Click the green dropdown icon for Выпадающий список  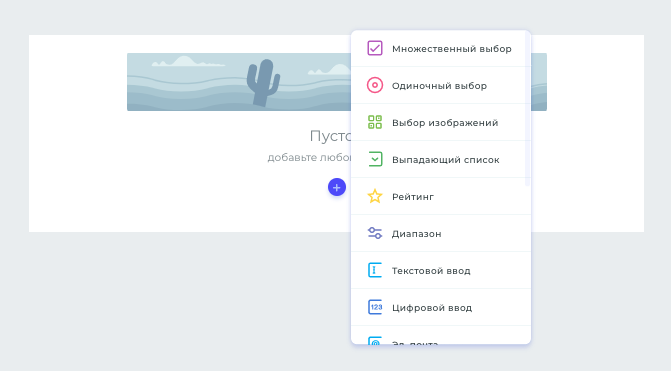(x=374, y=159)
